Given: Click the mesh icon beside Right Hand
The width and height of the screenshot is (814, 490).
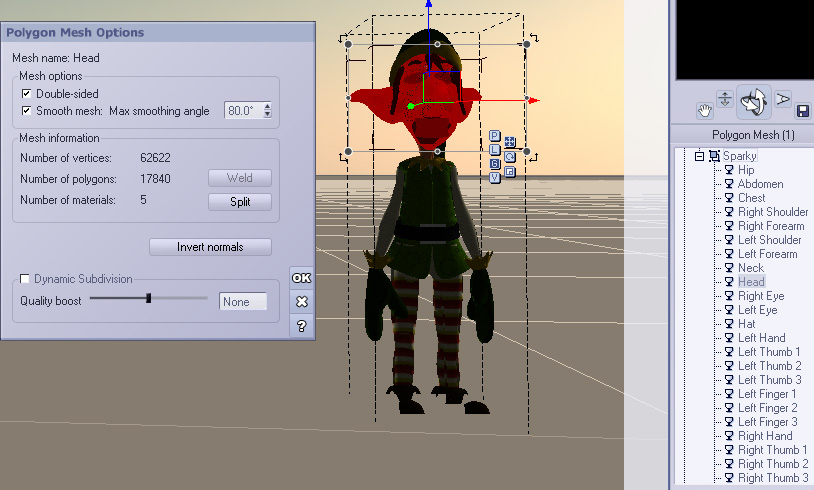Looking at the screenshot, I should coord(729,436).
